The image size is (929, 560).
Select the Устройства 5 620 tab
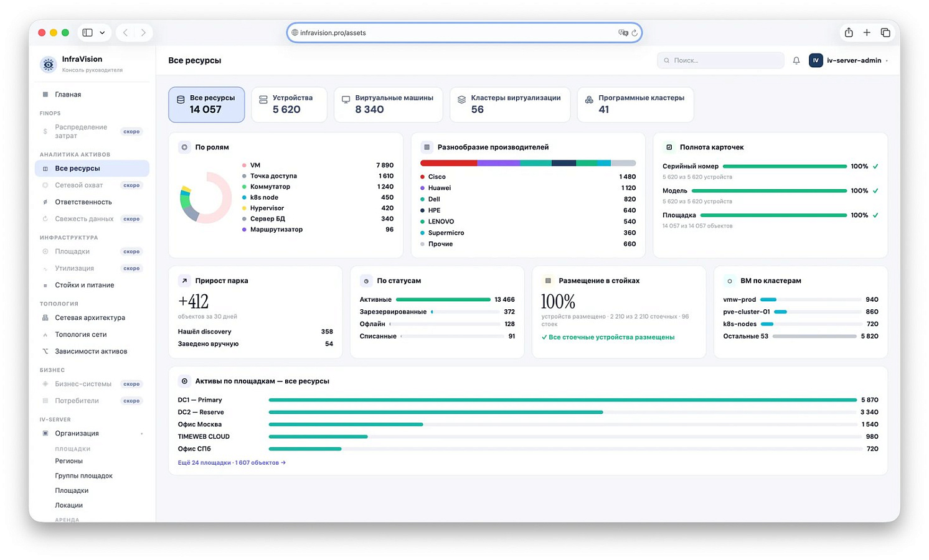[289, 105]
